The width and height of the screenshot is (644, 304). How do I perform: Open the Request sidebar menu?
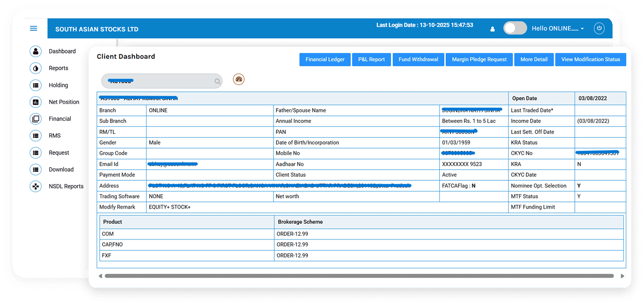[59, 153]
